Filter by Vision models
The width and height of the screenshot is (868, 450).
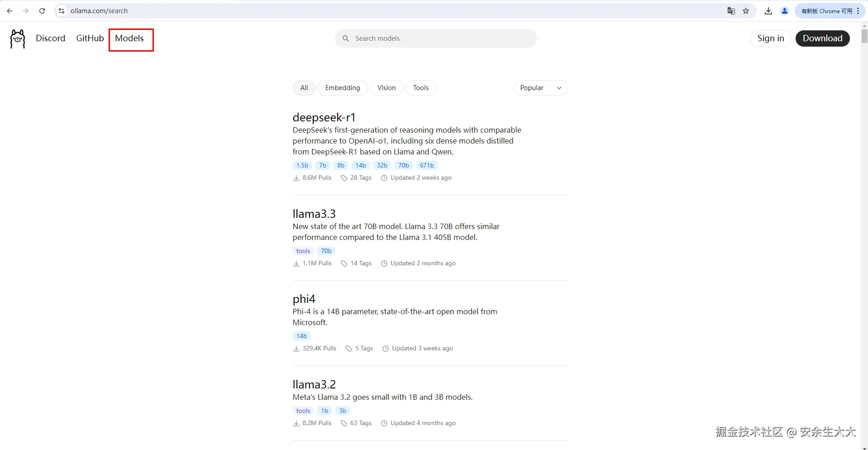pyautogui.click(x=386, y=88)
